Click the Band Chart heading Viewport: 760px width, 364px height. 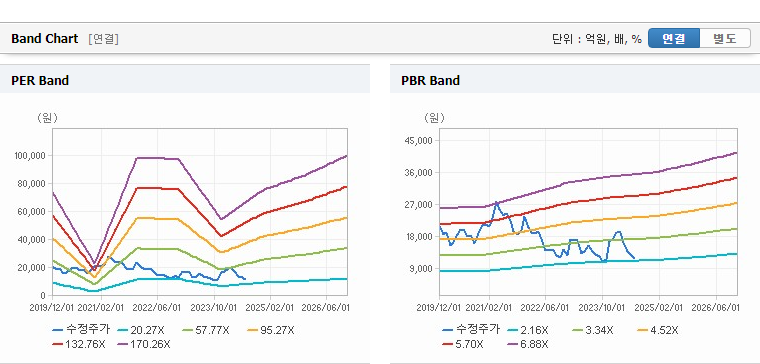(x=45, y=39)
